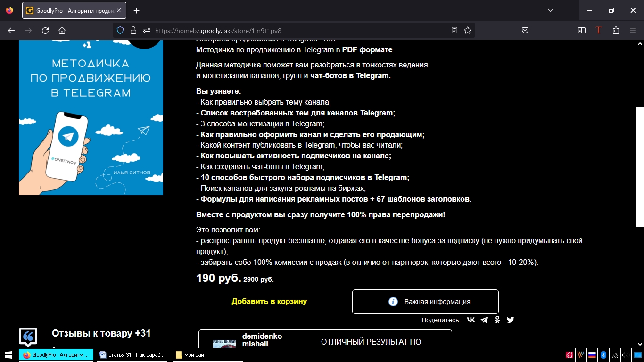Viewport: 644px width, 362px height.
Task: Switch to GoodlyPro Firefox taskbar item
Action: (x=56, y=355)
